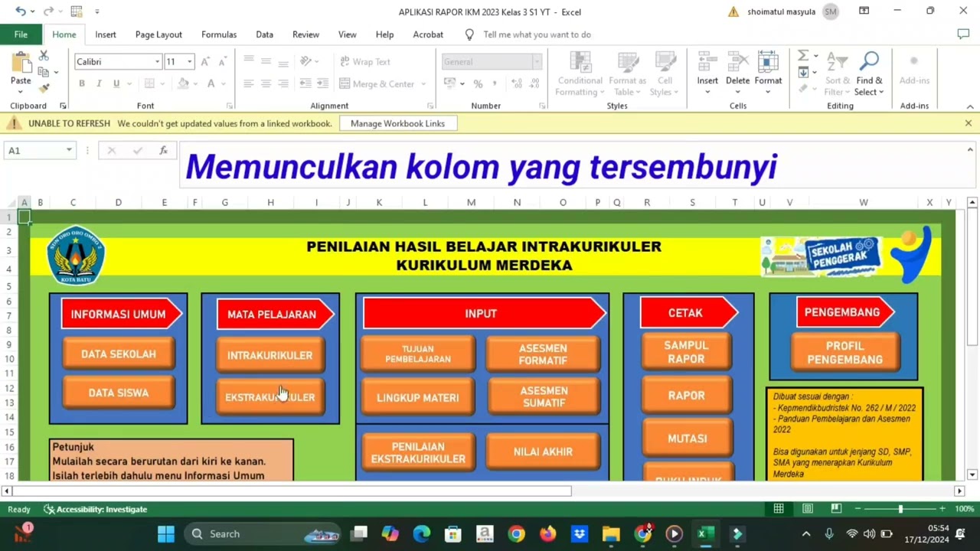Screen dimensions: 980x551
Task: Click Merge & Center button
Action: [377, 84]
